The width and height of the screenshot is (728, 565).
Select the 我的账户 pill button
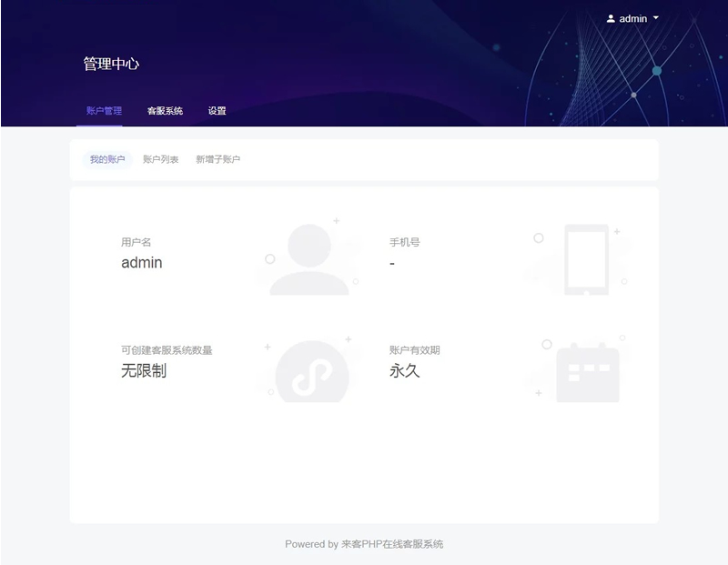(106, 159)
